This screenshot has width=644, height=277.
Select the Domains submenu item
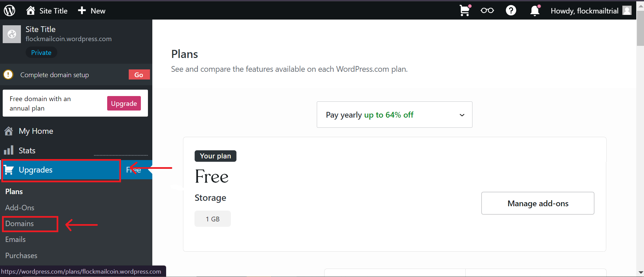20,224
